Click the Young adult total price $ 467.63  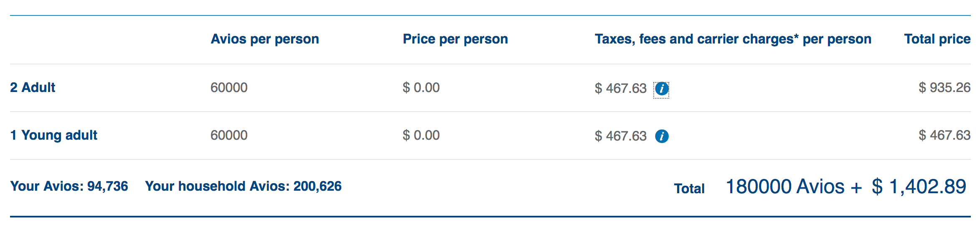coord(944,135)
